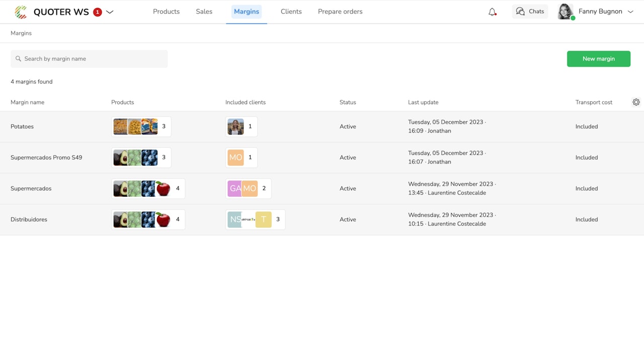Switch to the Products tab

166,12
